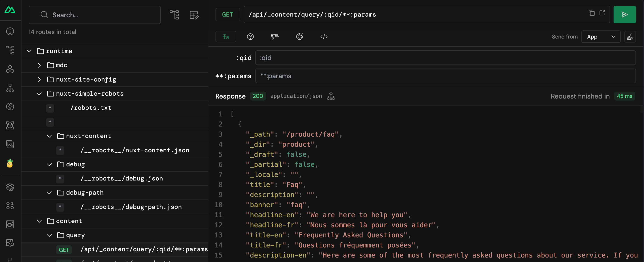The image size is (644, 262).
Task: Open the Hooks cube sidebar icon
Action: tap(10, 125)
